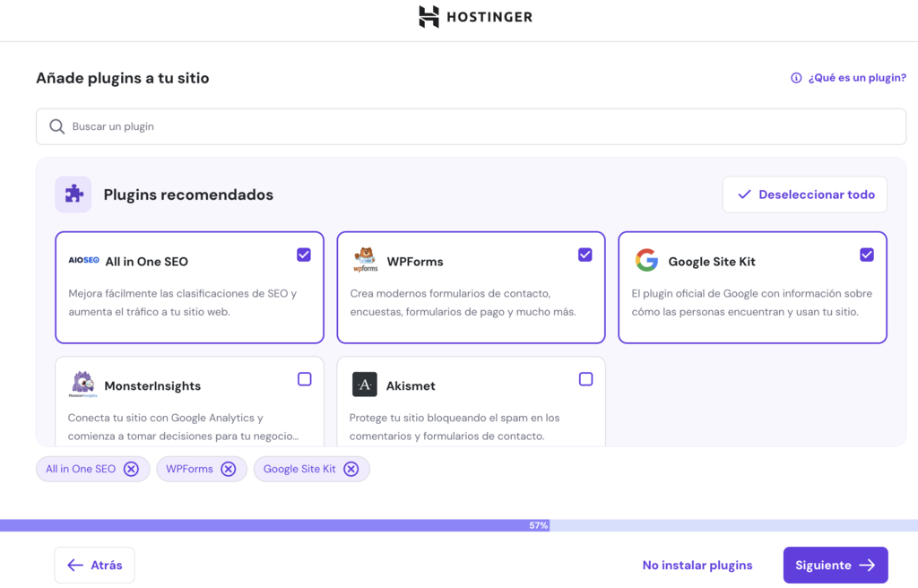Click the Atrás back button

(93, 565)
